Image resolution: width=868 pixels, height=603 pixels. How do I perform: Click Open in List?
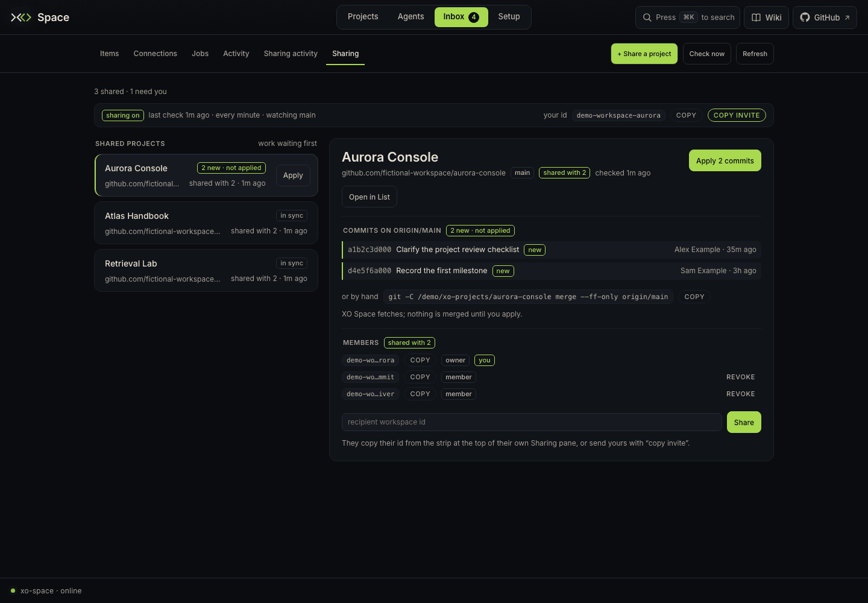370,197
